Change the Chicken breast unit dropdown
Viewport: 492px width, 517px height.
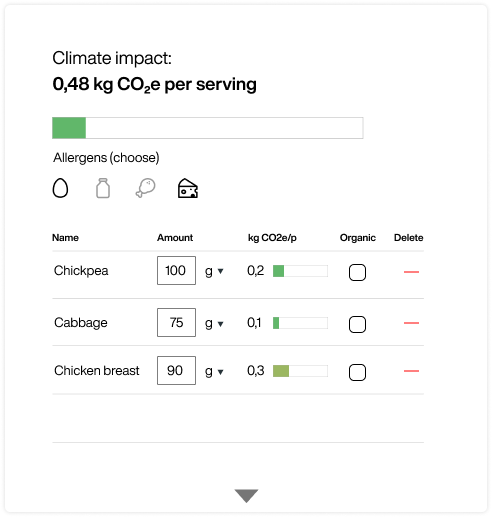(214, 371)
